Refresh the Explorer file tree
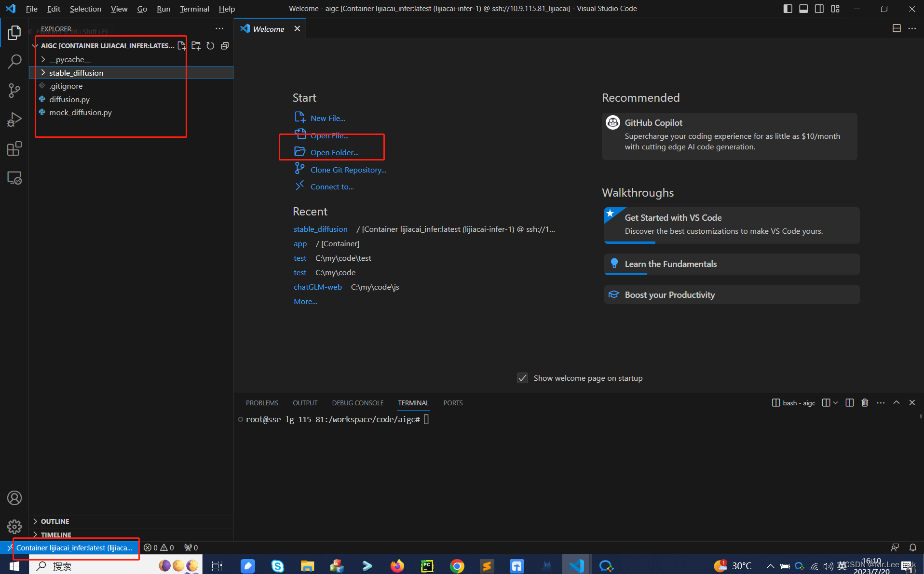 pos(210,46)
